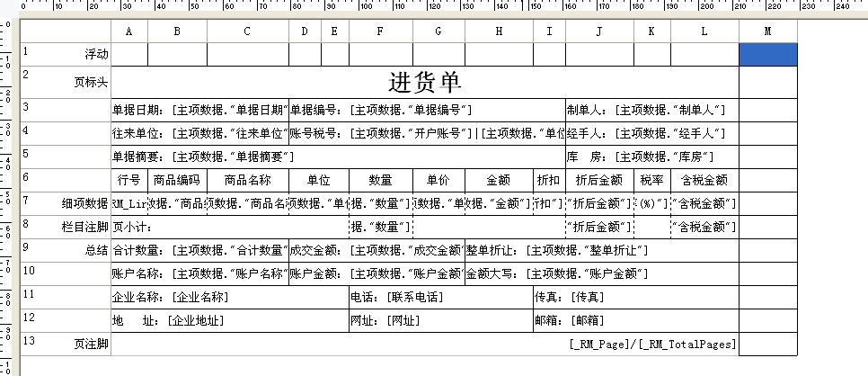Viewport: 868px width, 376px height.
Task: Select column header D
Action: [305, 31]
